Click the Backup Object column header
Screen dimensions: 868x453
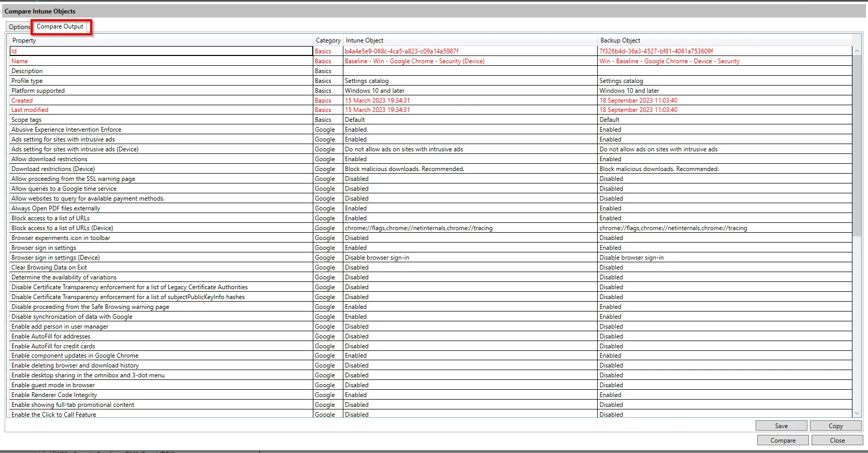coord(725,40)
